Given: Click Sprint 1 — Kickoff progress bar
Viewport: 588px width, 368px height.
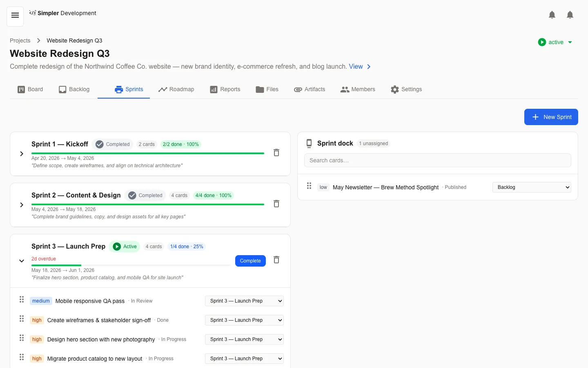Looking at the screenshot, I should tap(148, 153).
